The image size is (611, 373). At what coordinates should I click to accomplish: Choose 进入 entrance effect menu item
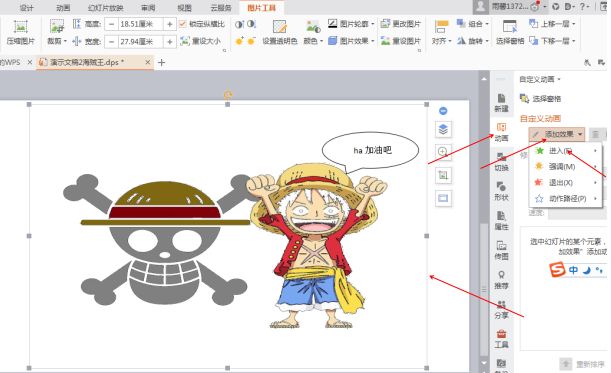click(x=566, y=150)
